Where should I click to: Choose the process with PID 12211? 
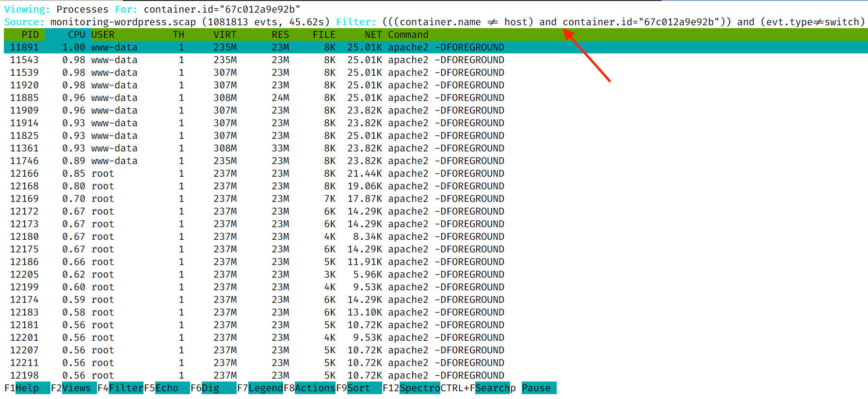coord(436,363)
